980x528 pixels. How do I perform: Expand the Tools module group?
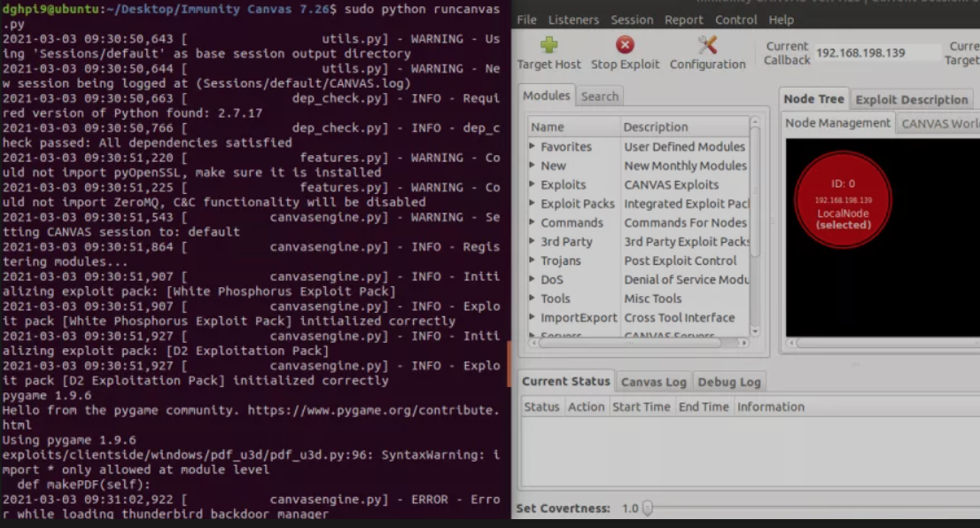(x=532, y=298)
